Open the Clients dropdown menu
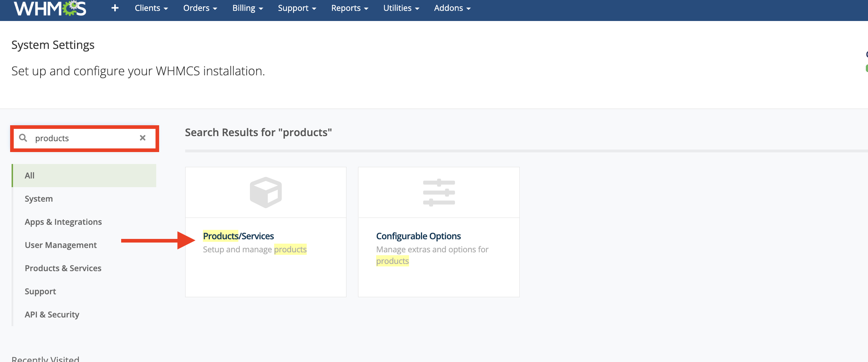The width and height of the screenshot is (868, 362). [151, 8]
